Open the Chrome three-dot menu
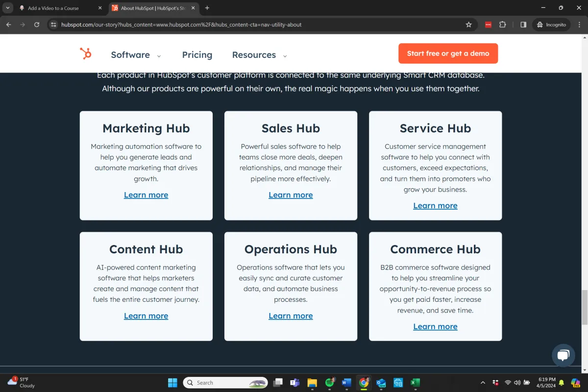The image size is (588, 392). click(x=580, y=24)
